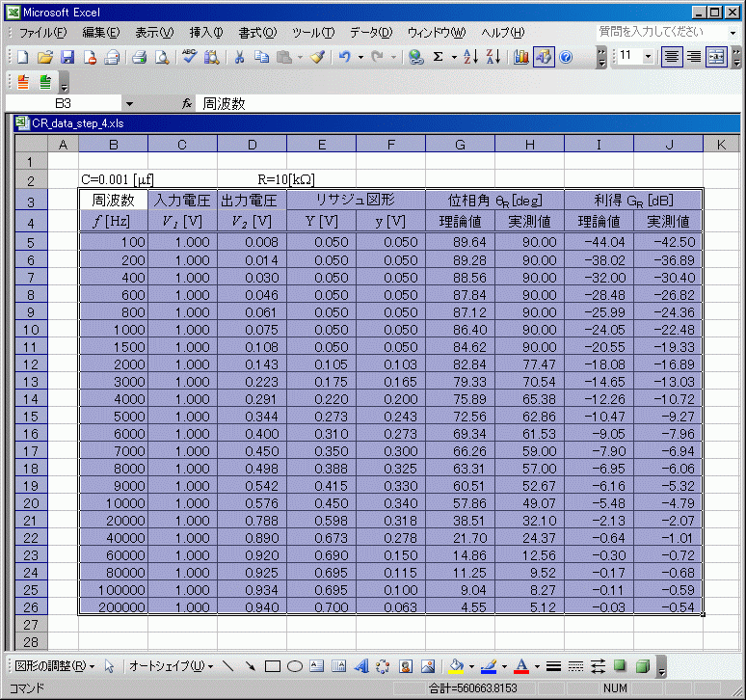Screen dimensions: 746x700
Task: Launch the Chart Wizard icon
Action: pyautogui.click(x=520, y=57)
